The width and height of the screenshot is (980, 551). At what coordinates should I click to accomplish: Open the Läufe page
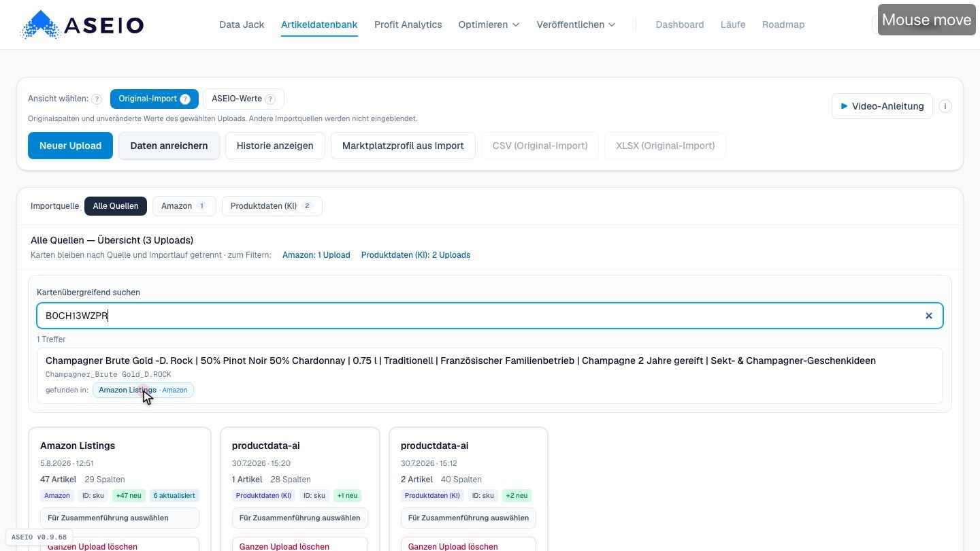point(733,24)
